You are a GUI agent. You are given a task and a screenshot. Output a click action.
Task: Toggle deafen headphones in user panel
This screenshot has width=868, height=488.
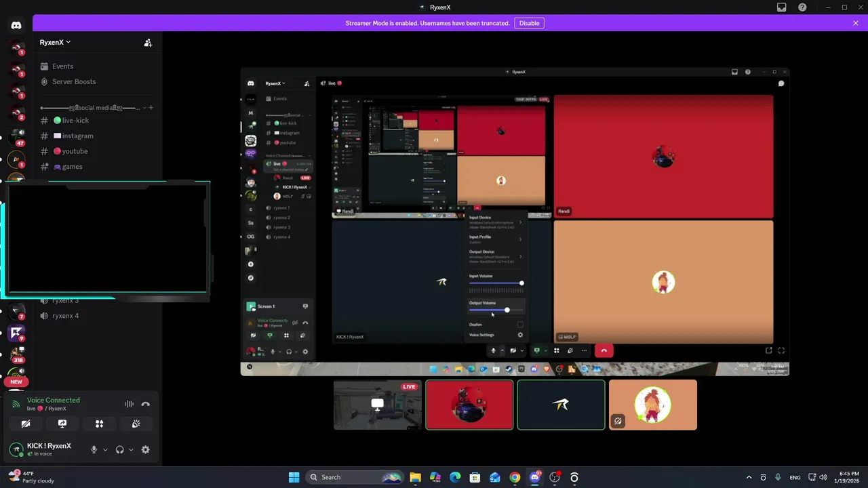(120, 449)
